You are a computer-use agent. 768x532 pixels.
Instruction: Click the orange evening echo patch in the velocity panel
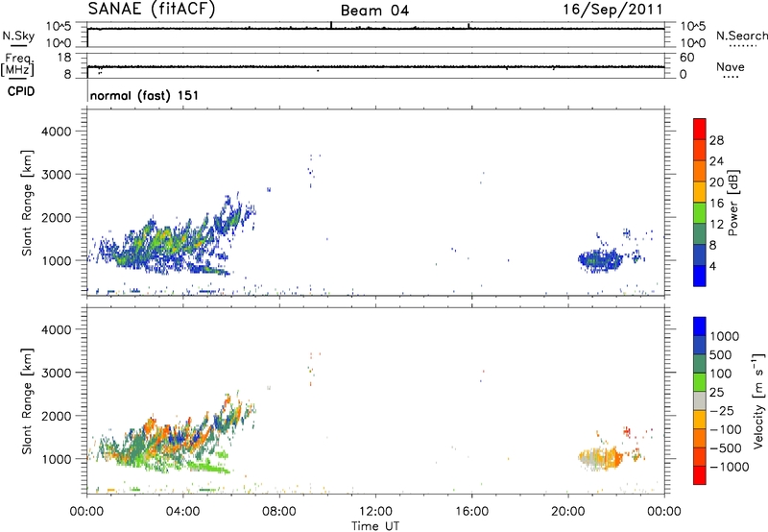tap(601, 458)
